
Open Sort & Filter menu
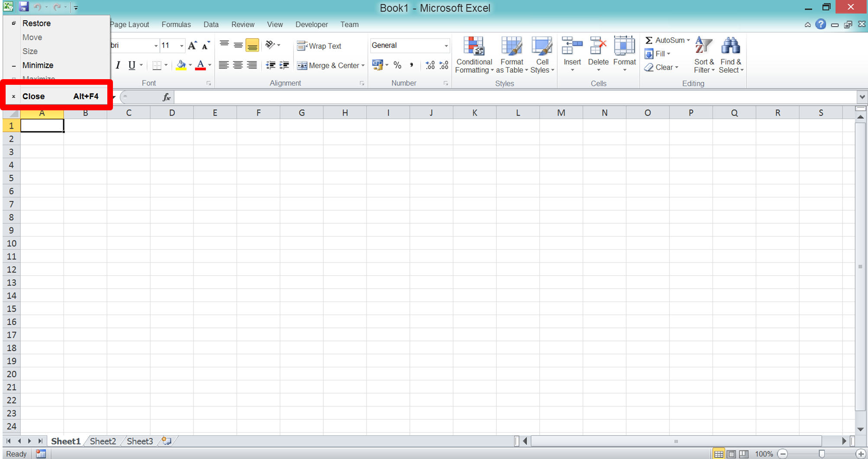[x=704, y=55]
